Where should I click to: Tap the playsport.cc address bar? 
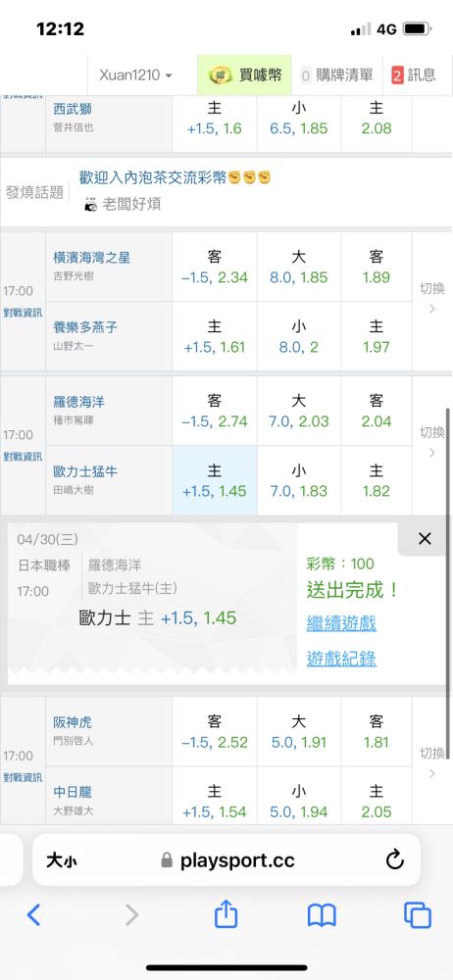(x=227, y=860)
